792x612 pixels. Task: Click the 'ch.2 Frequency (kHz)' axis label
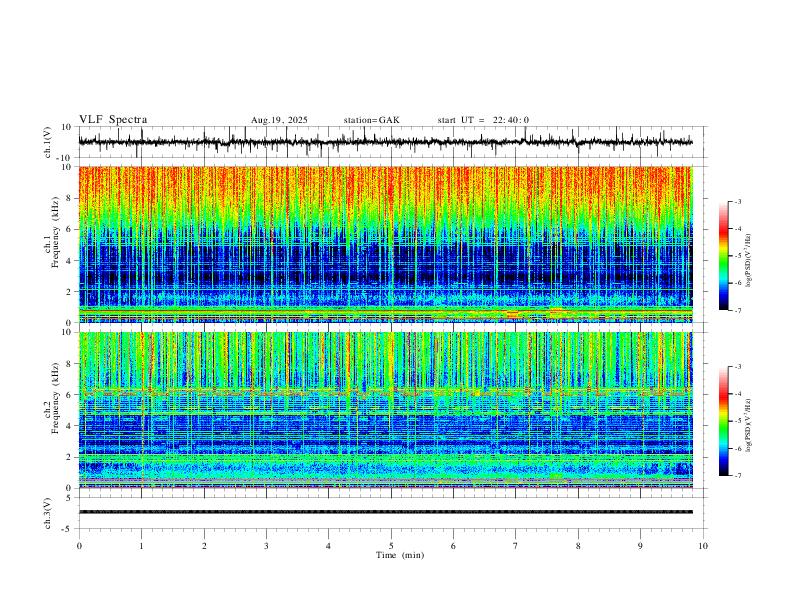pos(51,397)
